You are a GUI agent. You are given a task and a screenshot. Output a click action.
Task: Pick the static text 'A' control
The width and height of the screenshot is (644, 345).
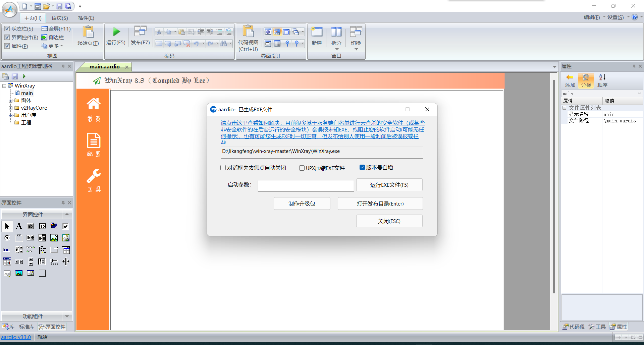point(19,226)
